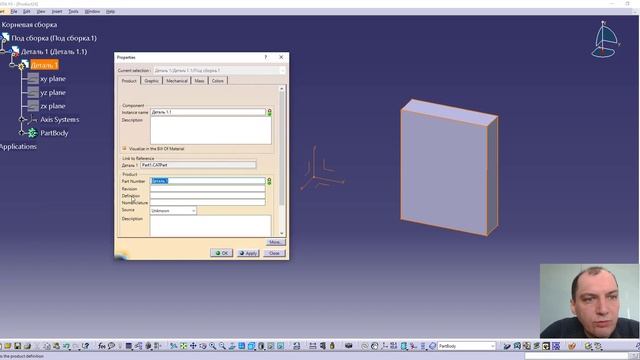Click the Print icon in the toolbar
The height and width of the screenshot is (360, 640).
[27, 346]
